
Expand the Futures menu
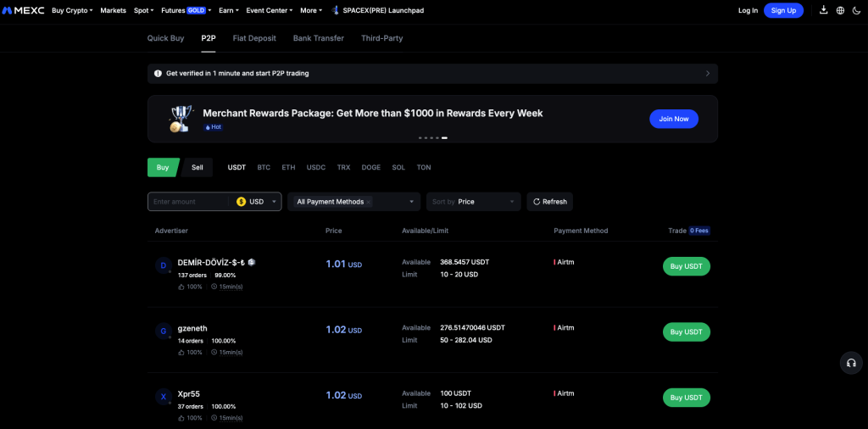pos(186,10)
